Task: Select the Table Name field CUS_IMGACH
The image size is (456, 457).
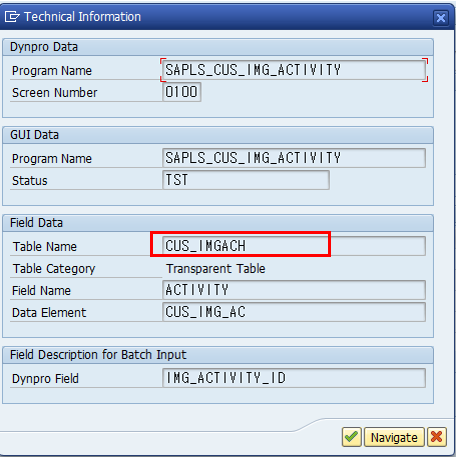Action: 294,246
